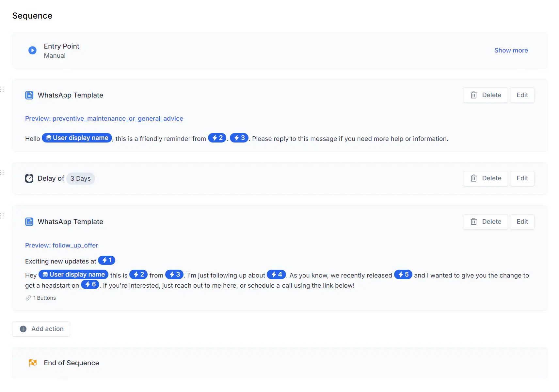Click End of Sequence flag icon
The image size is (559, 392).
33,363
